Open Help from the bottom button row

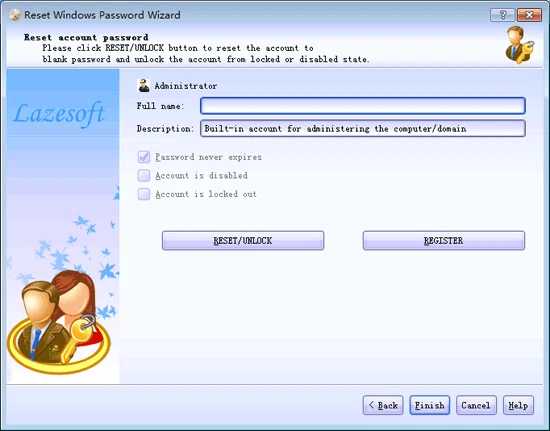click(518, 405)
